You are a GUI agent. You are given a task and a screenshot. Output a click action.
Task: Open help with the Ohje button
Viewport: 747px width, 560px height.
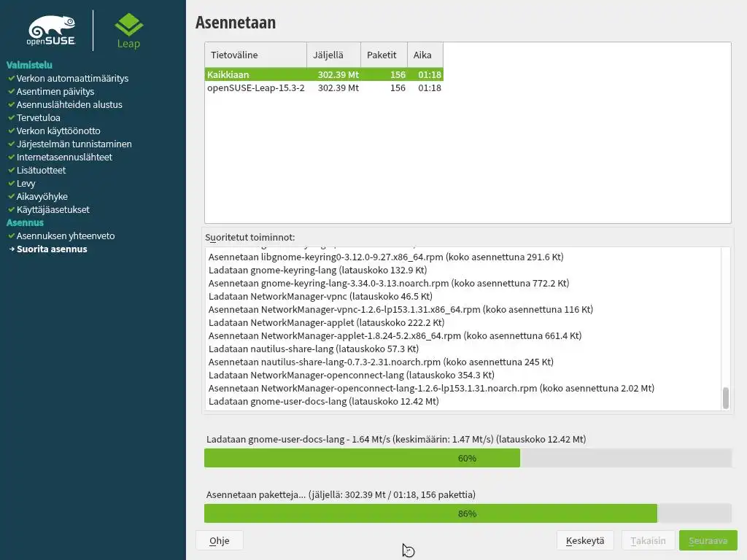(x=219, y=540)
